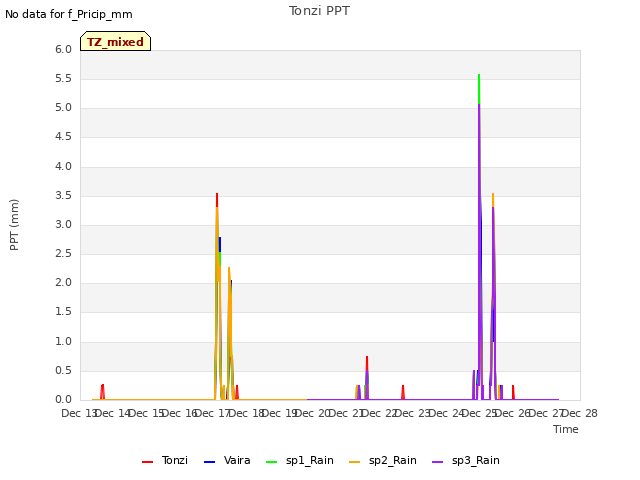Click the green sp1_Rain legend color marker
Screen dimensions: 640x480
point(271,462)
